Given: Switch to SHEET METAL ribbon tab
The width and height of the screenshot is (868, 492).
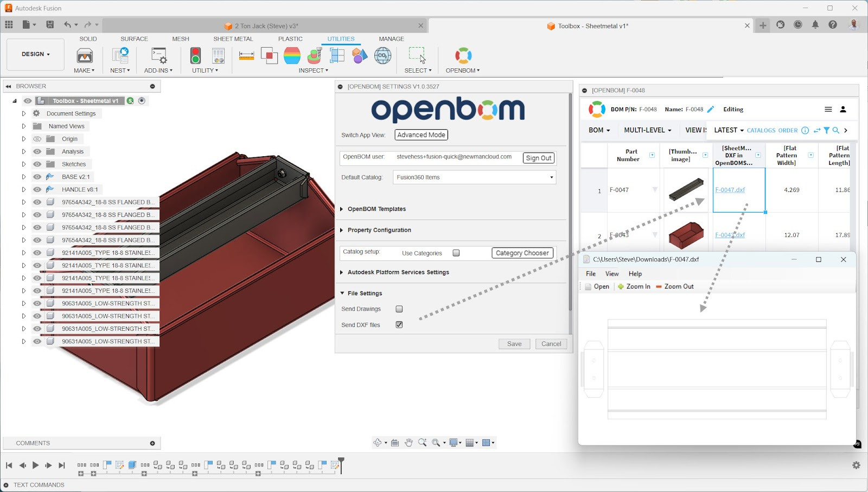Looking at the screenshot, I should tap(233, 39).
